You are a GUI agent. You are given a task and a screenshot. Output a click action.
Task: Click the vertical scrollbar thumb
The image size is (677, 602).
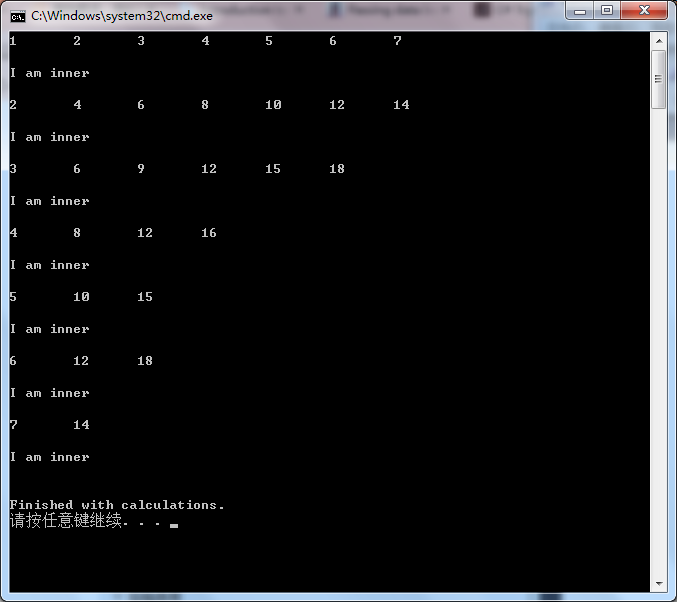(x=659, y=79)
